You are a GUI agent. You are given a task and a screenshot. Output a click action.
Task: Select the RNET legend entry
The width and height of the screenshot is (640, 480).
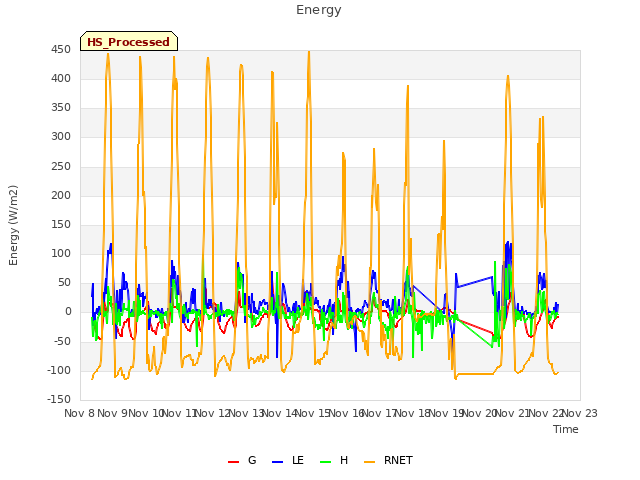coord(388,460)
